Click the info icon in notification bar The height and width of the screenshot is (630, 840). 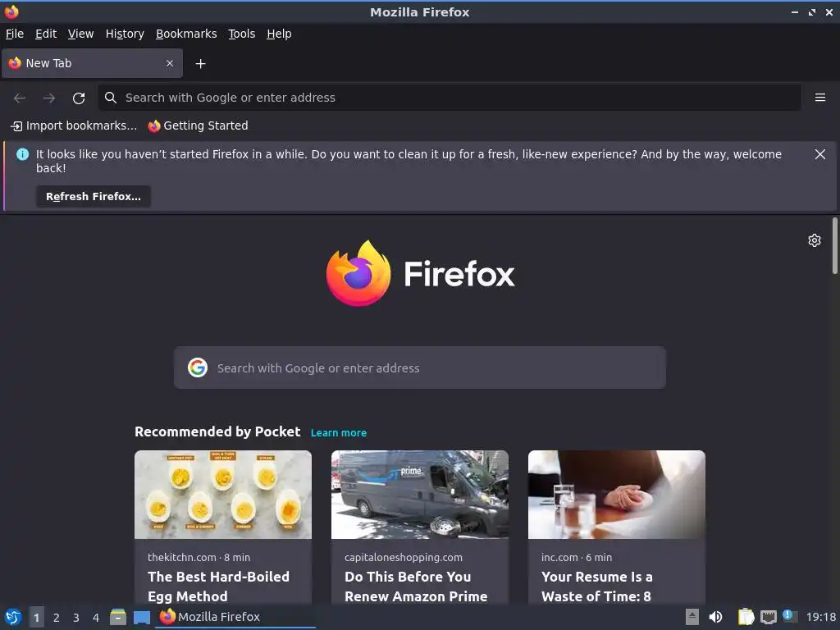point(22,154)
